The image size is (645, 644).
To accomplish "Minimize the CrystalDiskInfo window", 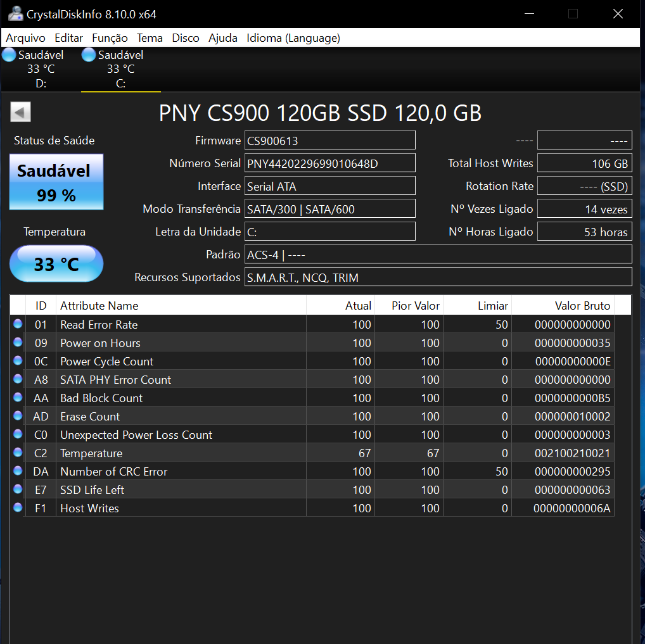I will [530, 14].
